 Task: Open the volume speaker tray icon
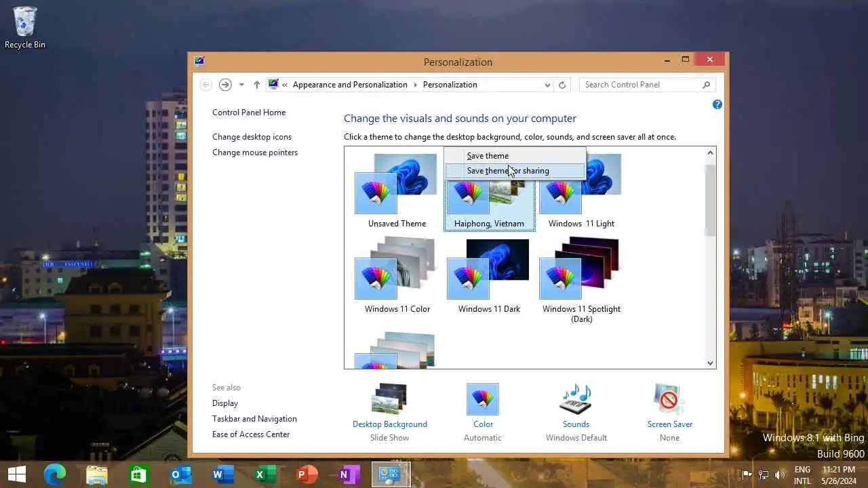point(780,474)
